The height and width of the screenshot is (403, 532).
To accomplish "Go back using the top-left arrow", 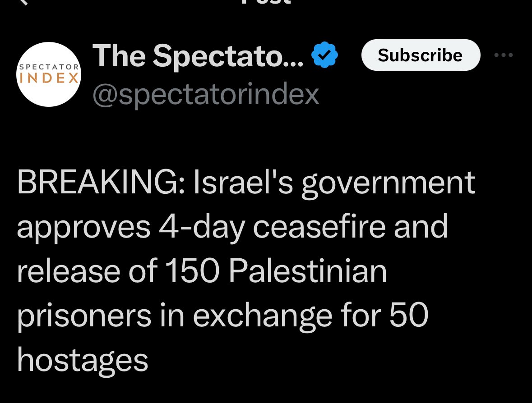I will tap(23, 2).
